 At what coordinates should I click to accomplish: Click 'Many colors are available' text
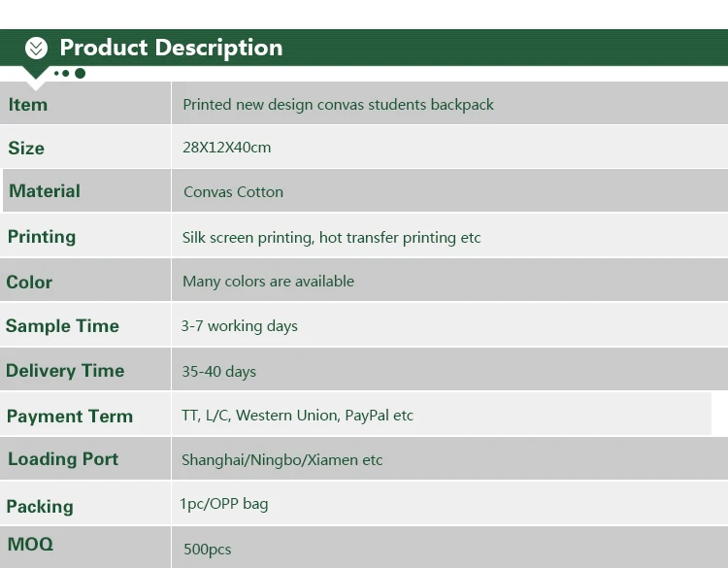tap(268, 282)
